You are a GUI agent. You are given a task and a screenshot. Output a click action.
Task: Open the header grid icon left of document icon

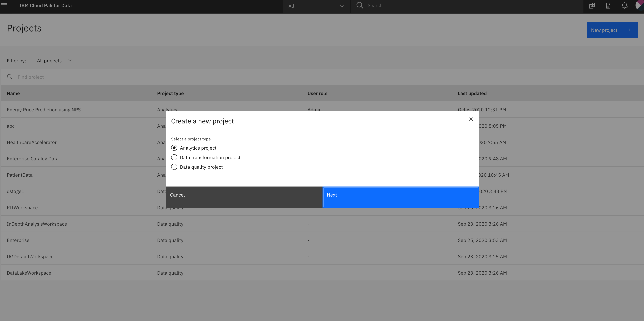[x=592, y=6]
